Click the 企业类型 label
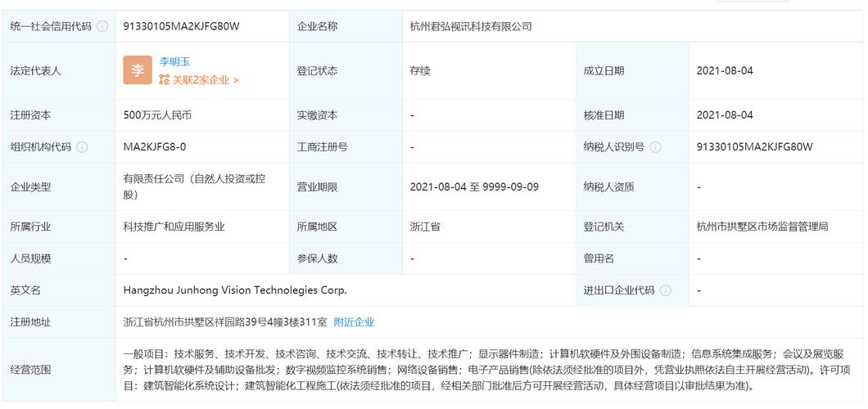Screen dimensions: 868x409 point(30,187)
